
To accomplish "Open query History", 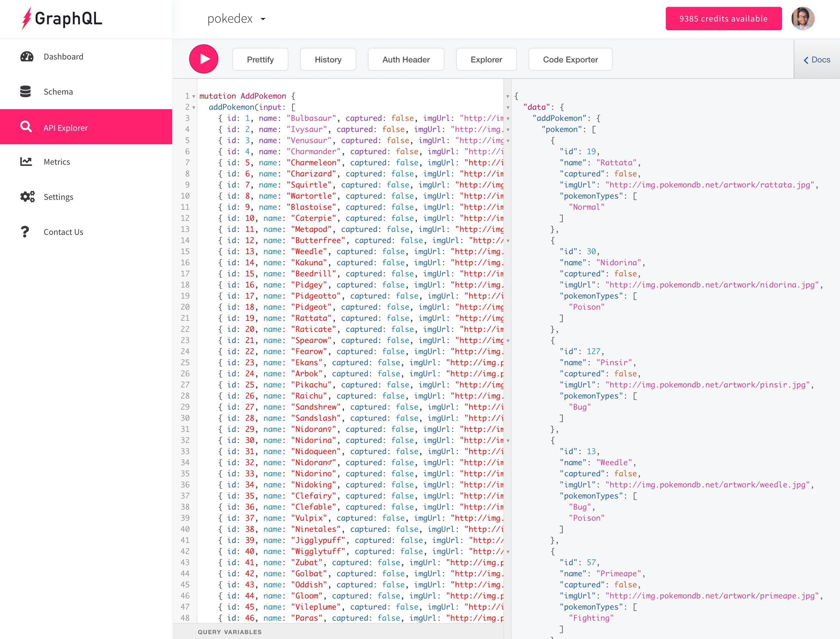I will pos(328,59).
